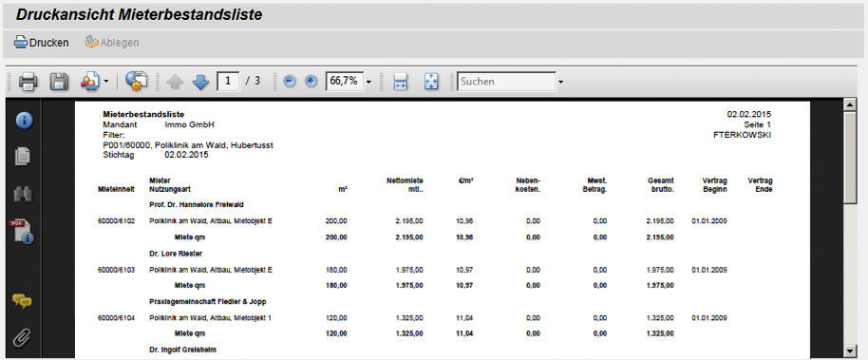Click tenant name Dr. Lore Riester
Image resolution: width=868 pixels, height=360 pixels.
176,253
